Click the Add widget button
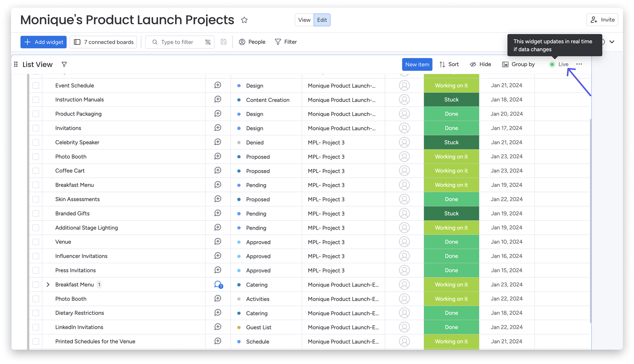 click(x=44, y=42)
